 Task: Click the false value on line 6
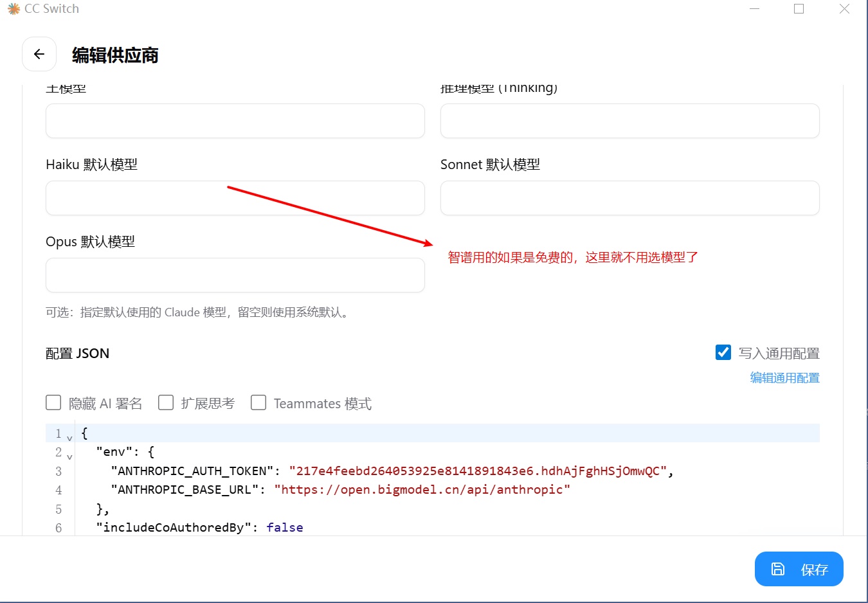[285, 528]
